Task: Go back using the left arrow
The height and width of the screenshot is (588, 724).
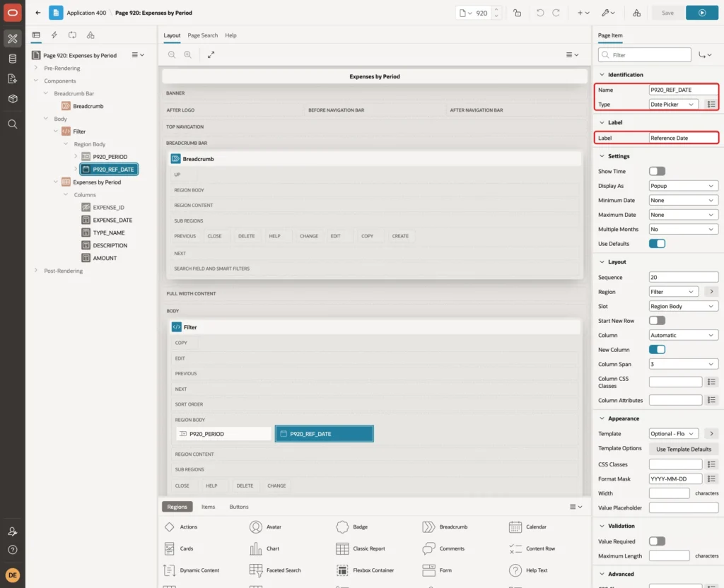Action: tap(38, 13)
